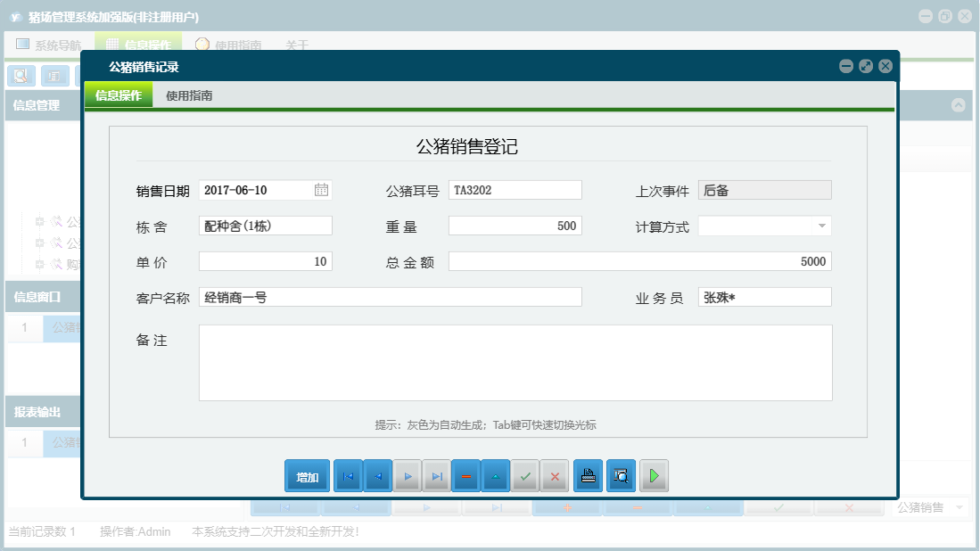This screenshot has height=551, width=980.
Task: Open print preview icon
Action: [620, 475]
